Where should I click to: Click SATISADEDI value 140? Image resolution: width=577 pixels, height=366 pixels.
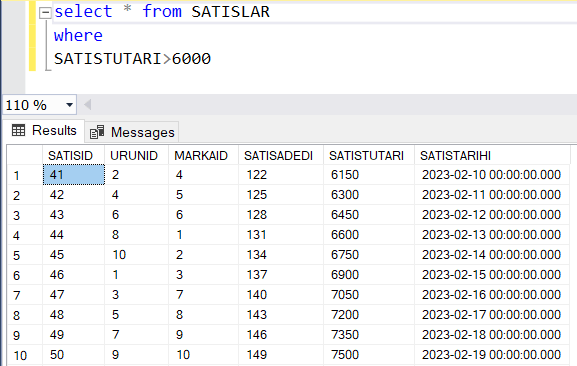click(281, 295)
